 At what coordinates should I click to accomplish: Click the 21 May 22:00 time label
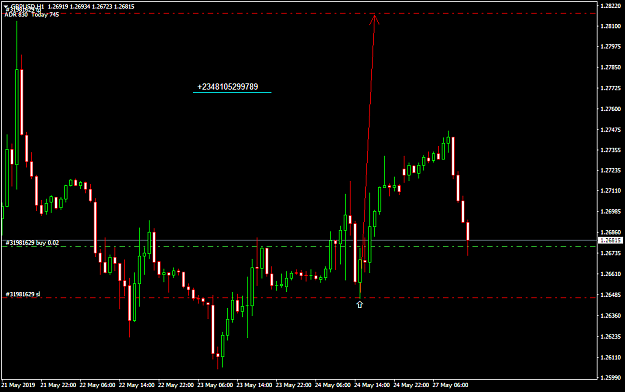tap(59, 385)
